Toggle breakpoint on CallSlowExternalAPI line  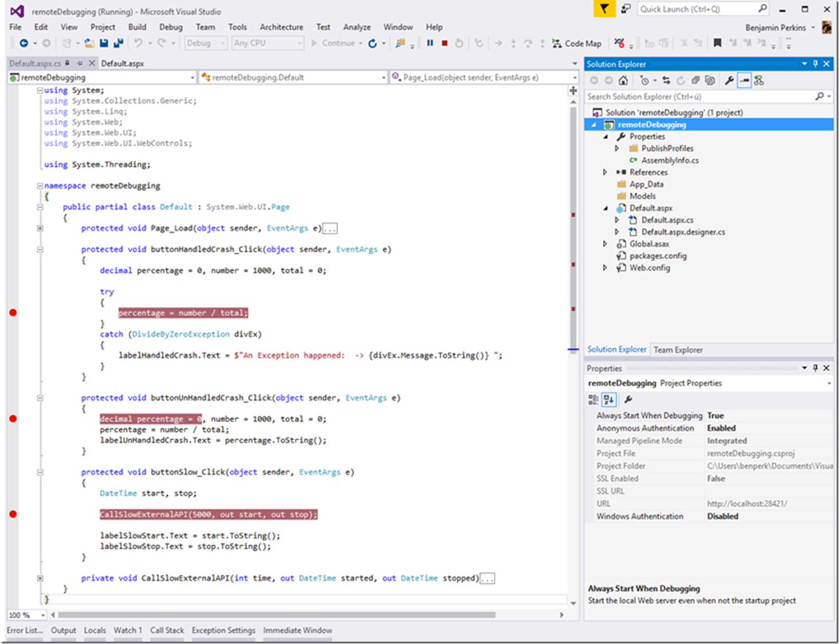13,514
